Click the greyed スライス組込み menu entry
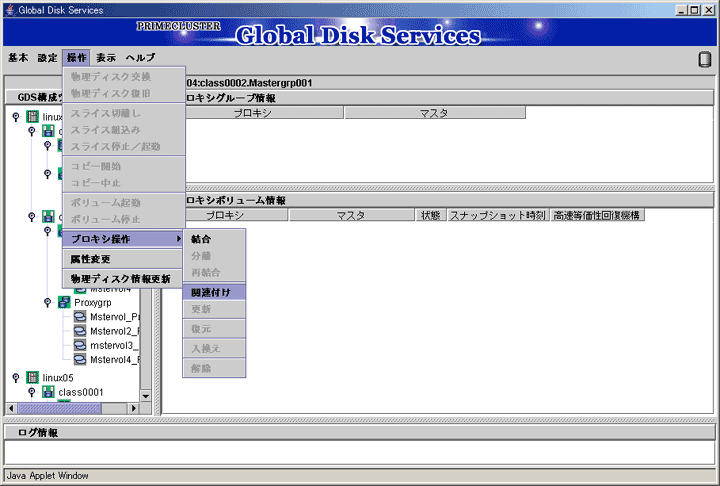720x486 pixels. [124, 130]
